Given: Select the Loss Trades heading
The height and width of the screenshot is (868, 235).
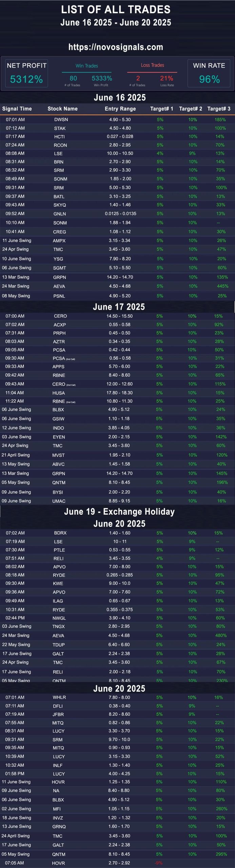Looking at the screenshot, I should (x=152, y=65).
